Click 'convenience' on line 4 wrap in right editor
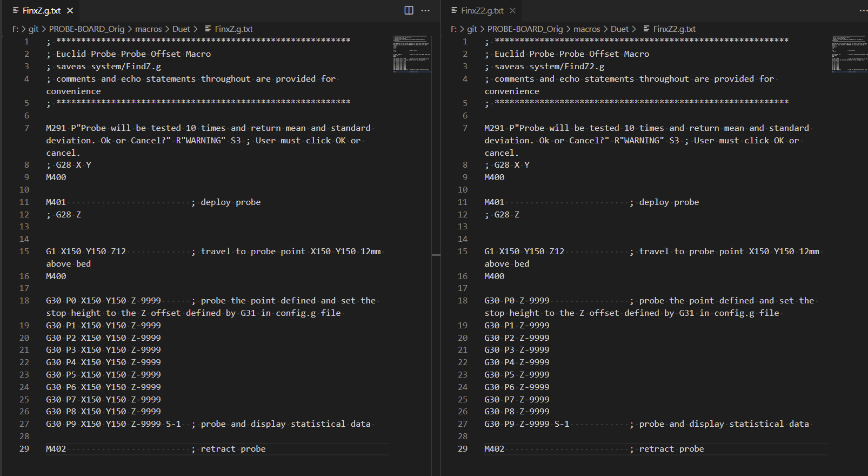The width and height of the screenshot is (868, 476). 512,91
